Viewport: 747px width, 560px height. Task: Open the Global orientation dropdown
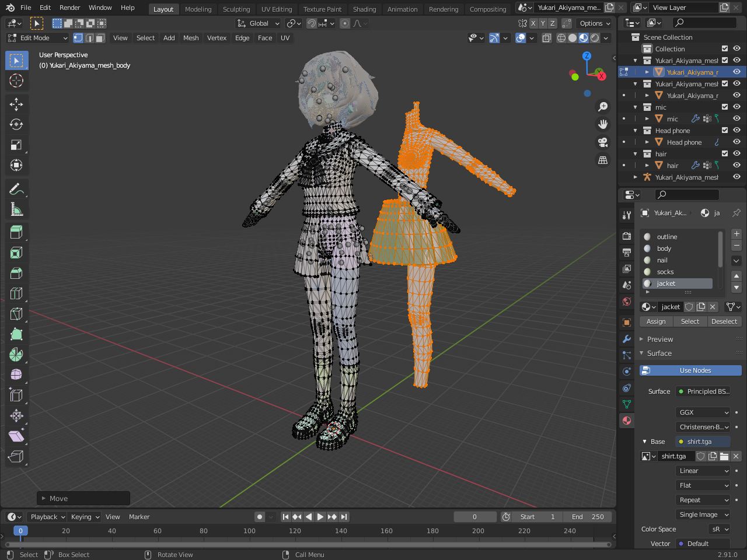(x=258, y=23)
